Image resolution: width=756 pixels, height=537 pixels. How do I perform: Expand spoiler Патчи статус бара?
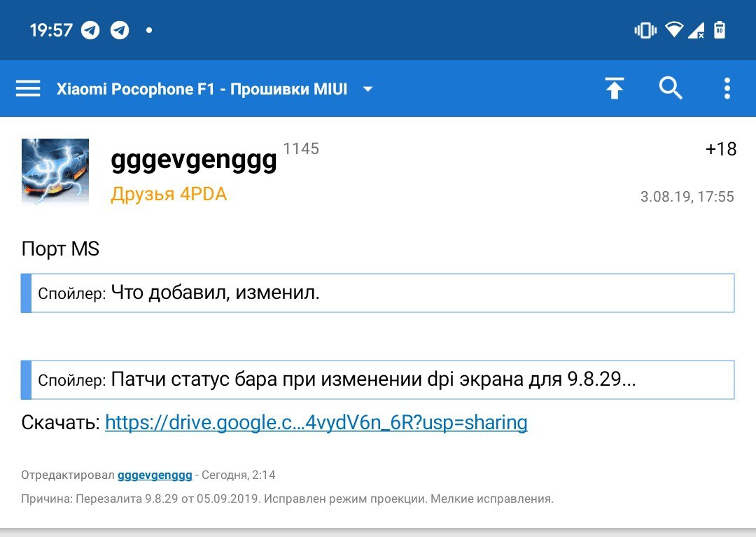pyautogui.click(x=377, y=380)
